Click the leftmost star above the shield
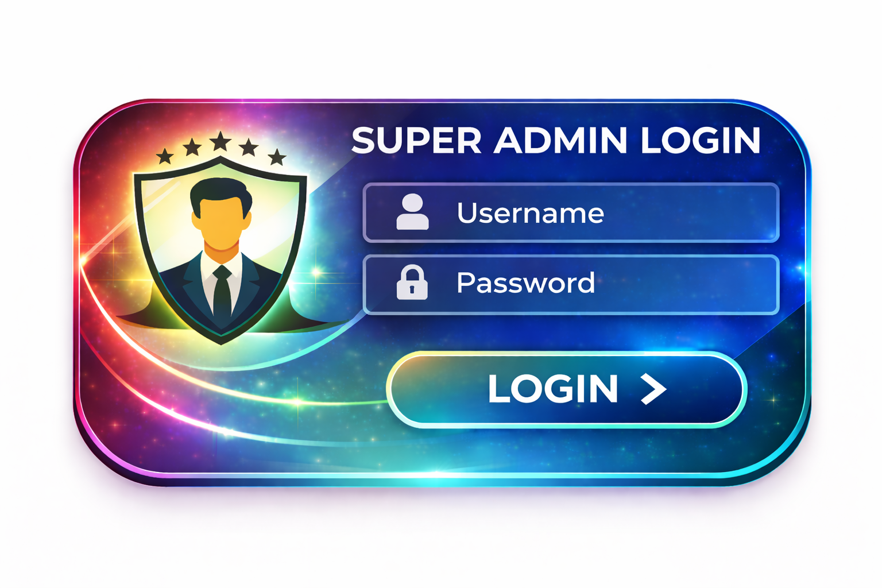Screen dimensions: 882x588 click(x=165, y=156)
